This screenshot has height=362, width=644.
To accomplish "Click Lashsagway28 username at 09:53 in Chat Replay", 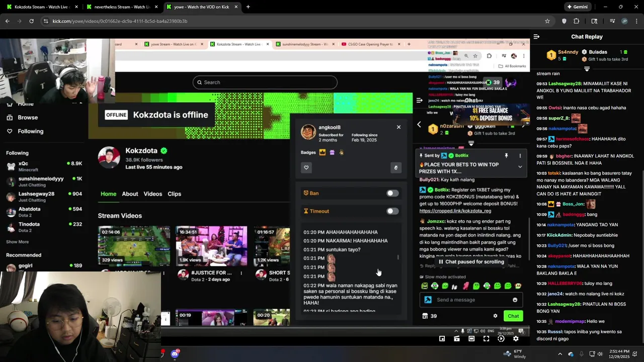I will point(565,83).
